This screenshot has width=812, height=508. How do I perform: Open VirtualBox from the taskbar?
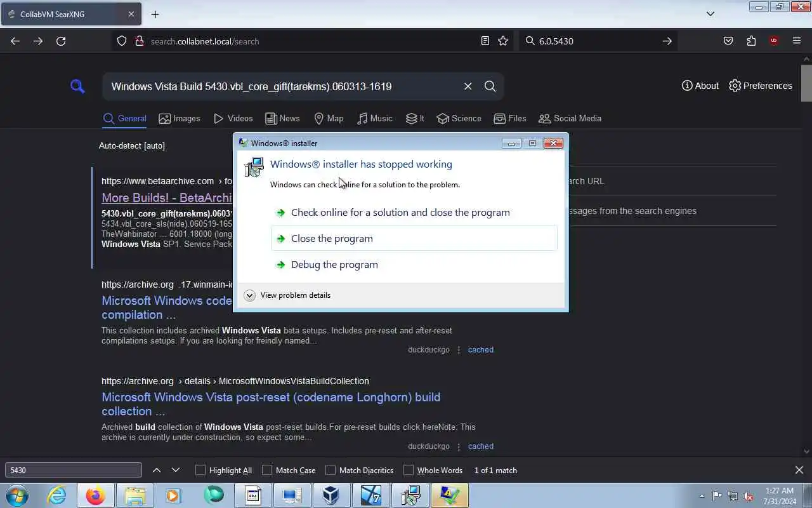(331, 495)
